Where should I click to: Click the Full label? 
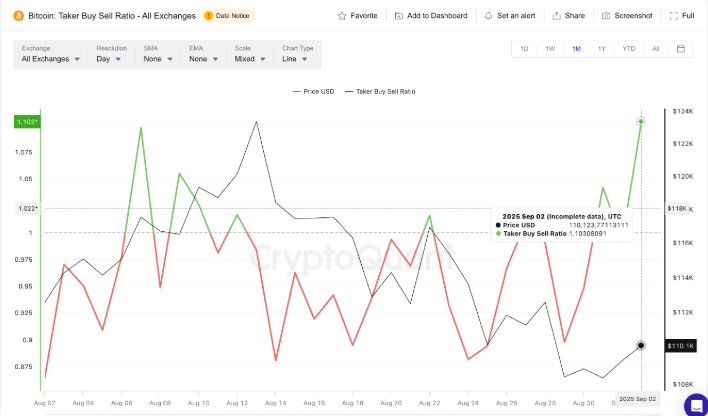[x=688, y=16]
